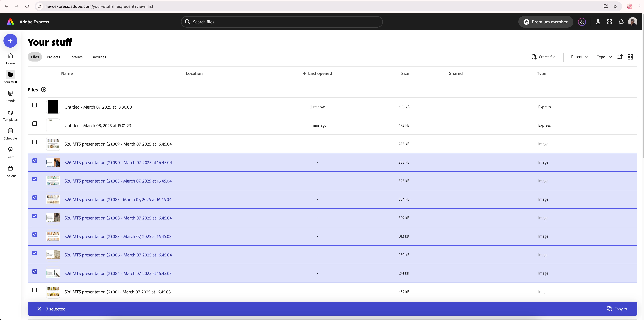Click the Copy to button
644x320 pixels.
coord(617,309)
